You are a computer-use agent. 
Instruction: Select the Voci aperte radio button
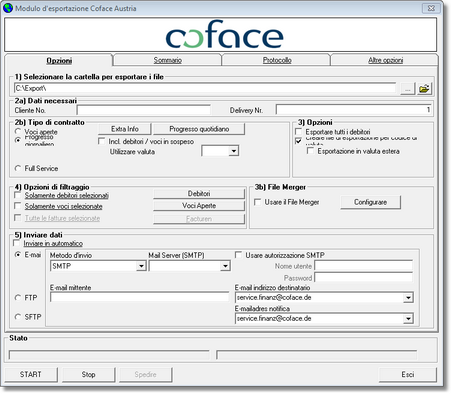click(18, 131)
